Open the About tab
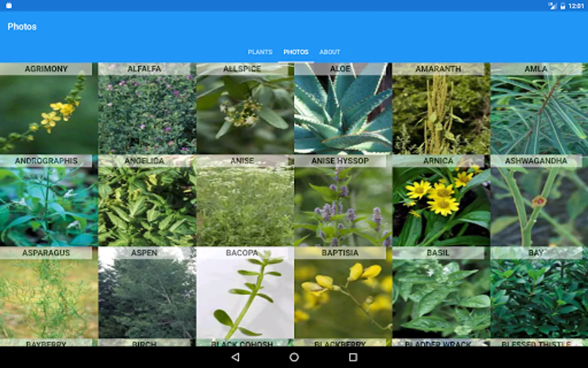This screenshot has width=588, height=368. point(330,52)
